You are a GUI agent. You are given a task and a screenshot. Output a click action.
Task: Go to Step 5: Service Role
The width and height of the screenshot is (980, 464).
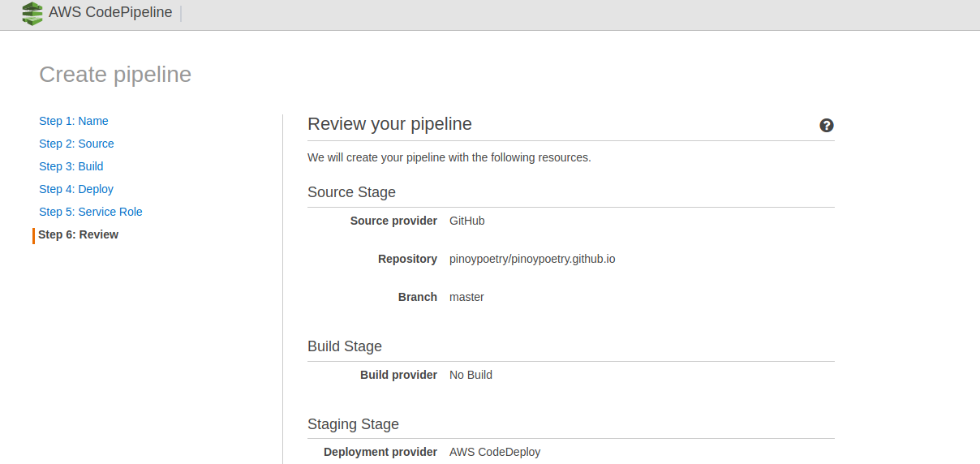tap(91, 212)
